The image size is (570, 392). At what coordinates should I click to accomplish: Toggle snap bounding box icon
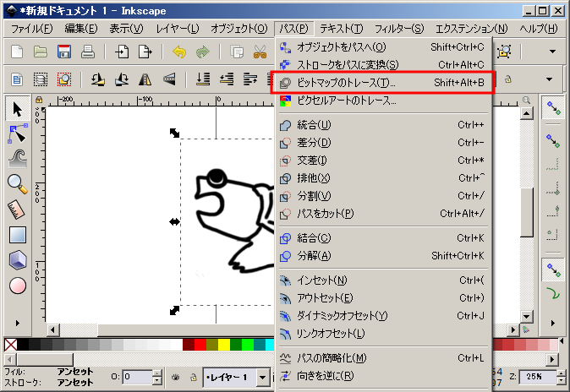pos(553,141)
